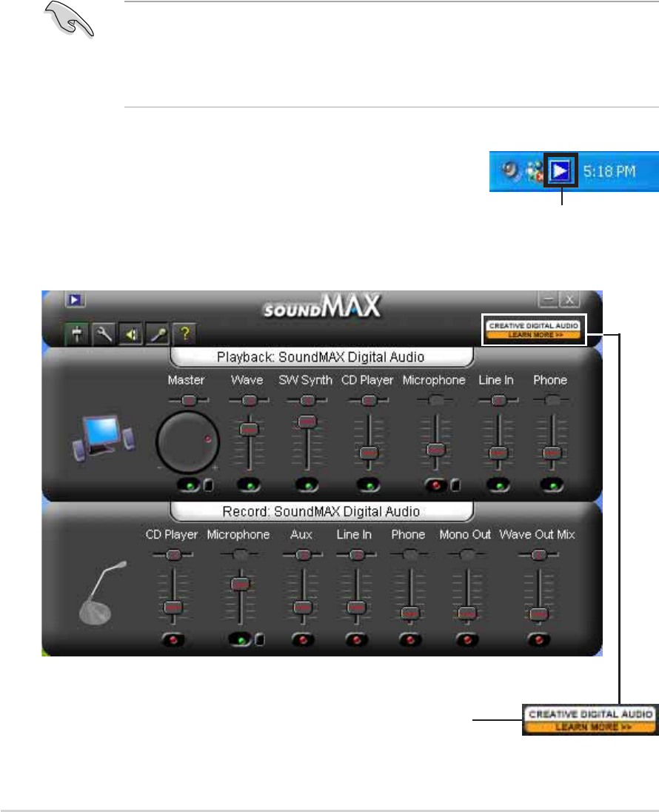Select Line In as the record source
The image size is (659, 812).
pos(357,639)
